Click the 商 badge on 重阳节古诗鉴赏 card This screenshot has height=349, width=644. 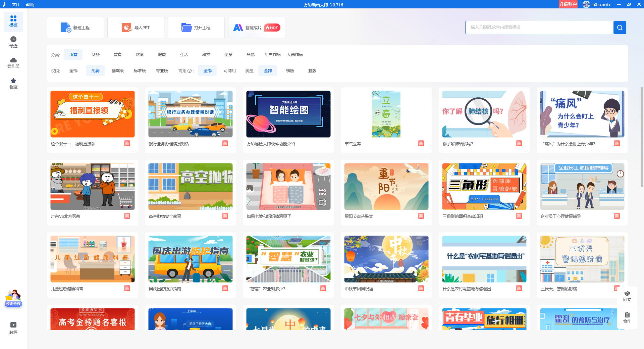(421, 216)
